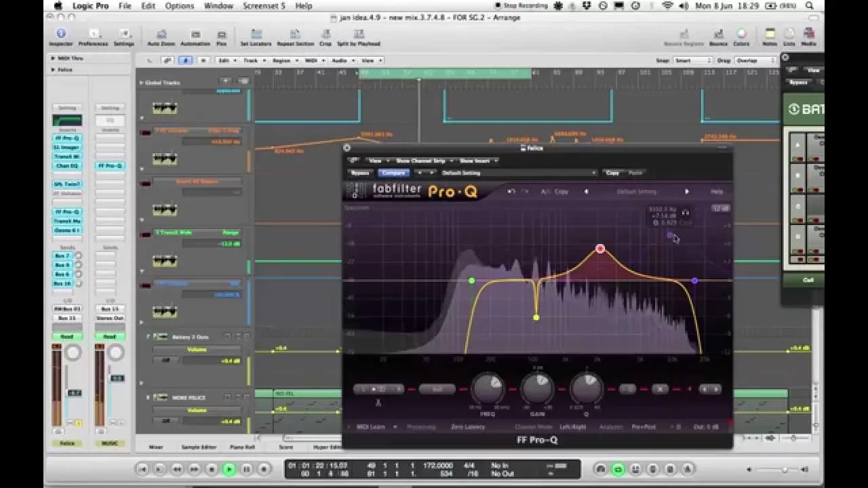
Task: Toggle the Catch playhead button
Action: pyautogui.click(x=185, y=60)
